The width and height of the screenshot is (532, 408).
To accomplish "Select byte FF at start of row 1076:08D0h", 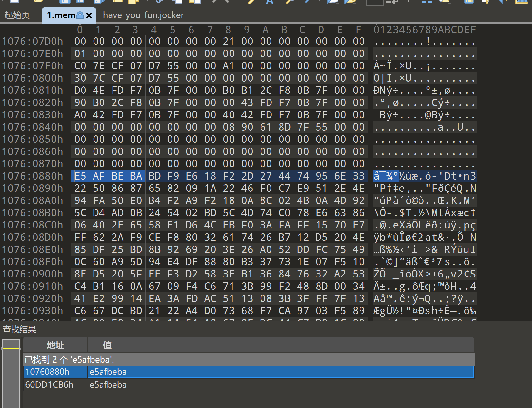I will (80, 237).
